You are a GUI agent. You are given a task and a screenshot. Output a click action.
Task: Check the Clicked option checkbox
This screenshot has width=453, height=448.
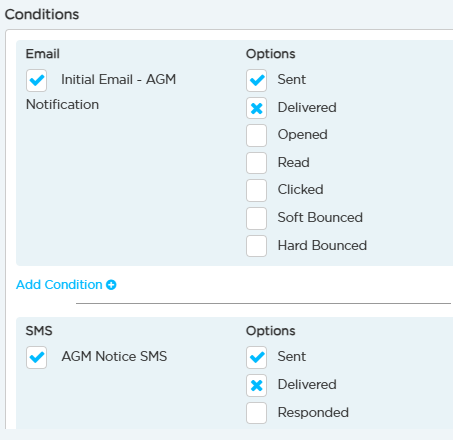256,190
